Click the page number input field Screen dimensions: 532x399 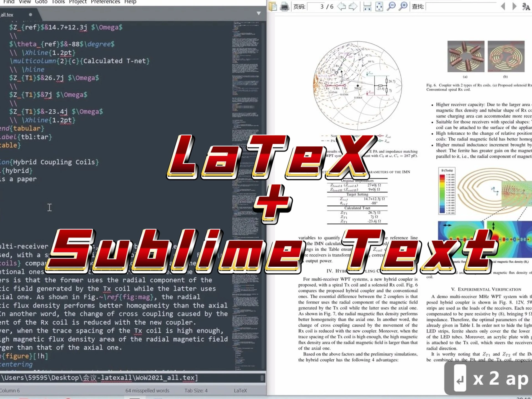click(316, 6)
